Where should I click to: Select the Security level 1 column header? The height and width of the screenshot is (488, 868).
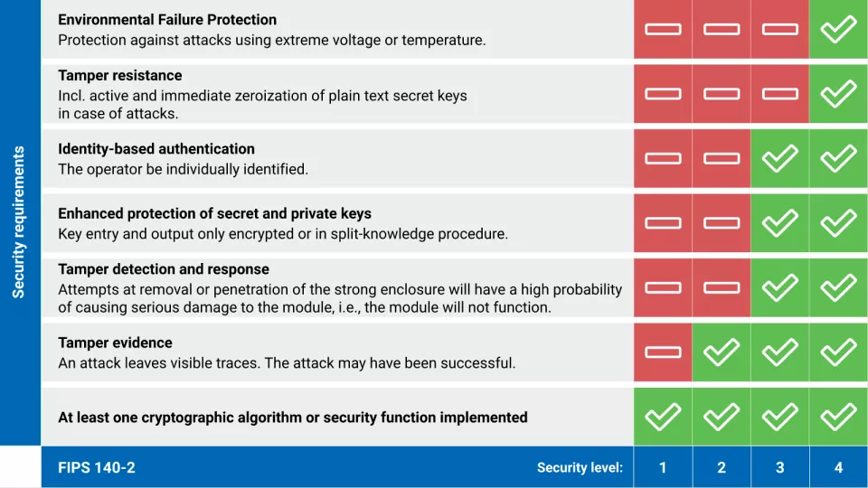[x=663, y=467]
